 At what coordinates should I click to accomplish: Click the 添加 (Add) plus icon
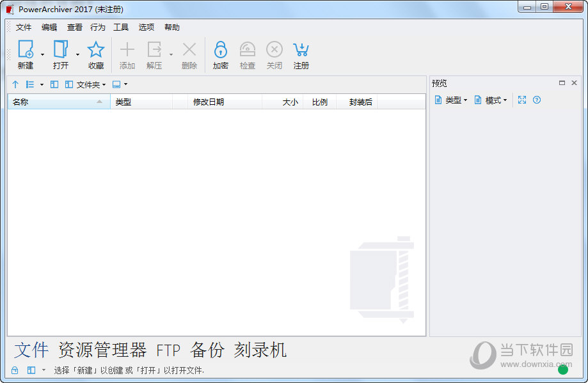point(127,49)
